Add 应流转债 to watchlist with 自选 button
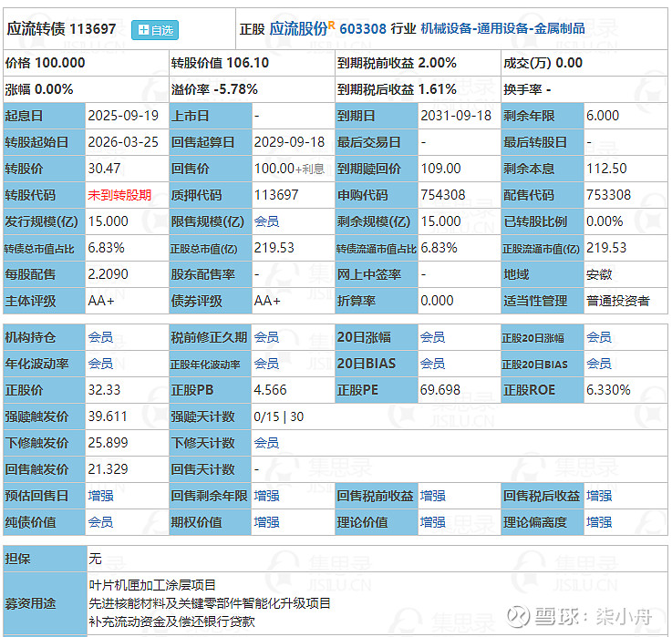The width and height of the screenshot is (672, 637). [155, 30]
